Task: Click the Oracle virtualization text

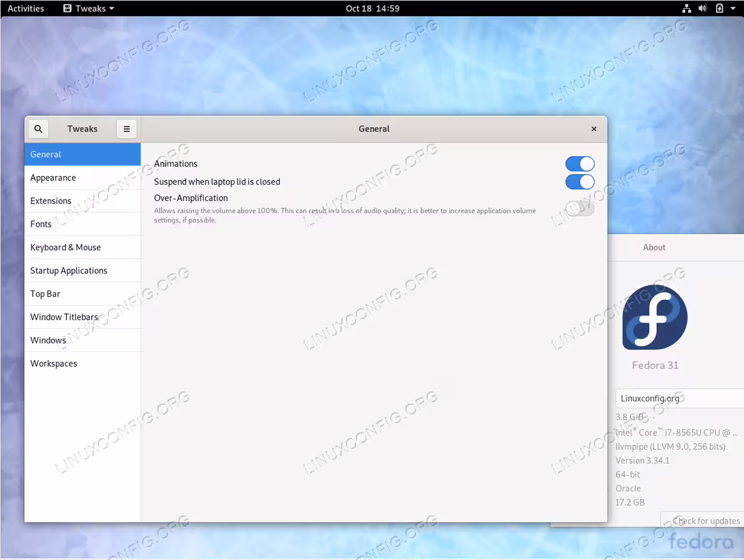Action: (x=628, y=488)
